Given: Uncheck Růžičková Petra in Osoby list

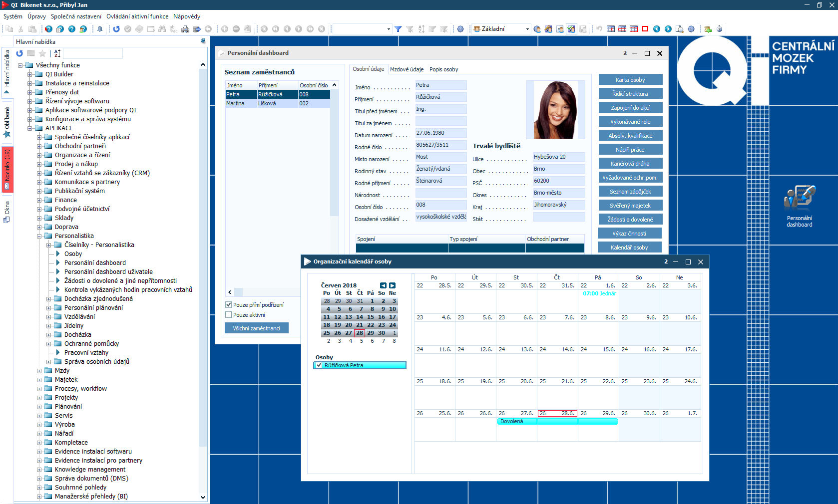Looking at the screenshot, I should tap(319, 365).
